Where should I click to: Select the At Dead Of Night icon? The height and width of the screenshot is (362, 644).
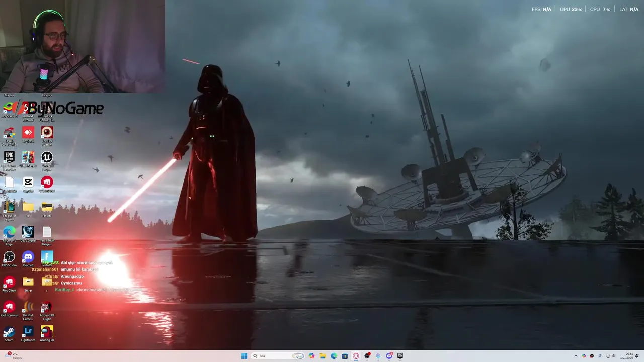[x=47, y=311]
